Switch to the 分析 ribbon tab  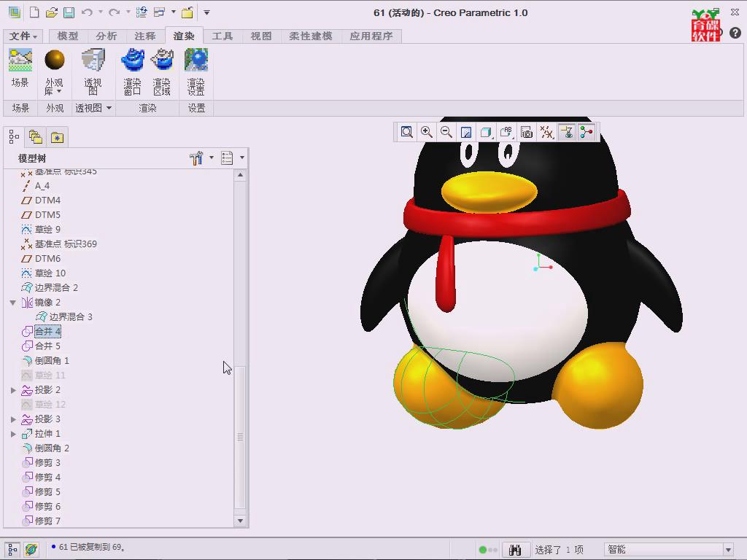point(107,36)
